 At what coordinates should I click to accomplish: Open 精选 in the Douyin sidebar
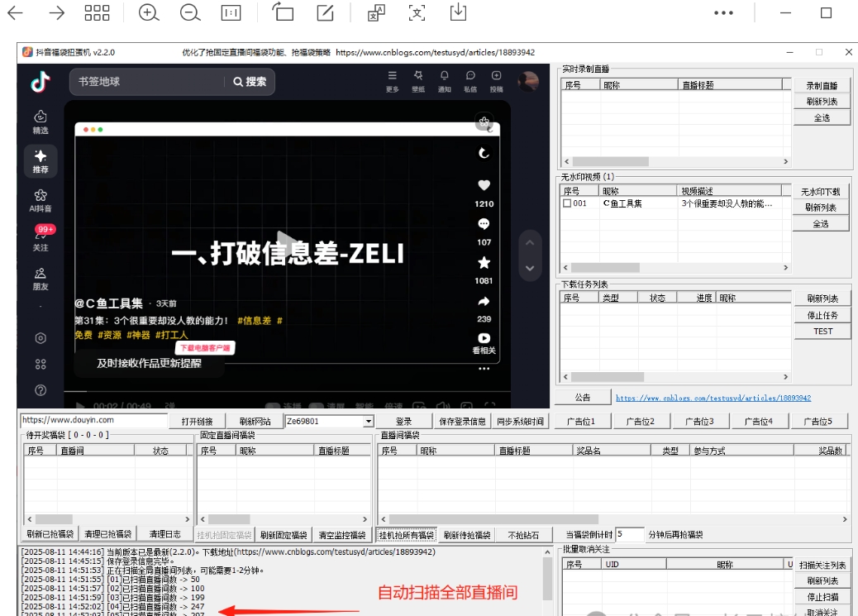click(x=41, y=122)
